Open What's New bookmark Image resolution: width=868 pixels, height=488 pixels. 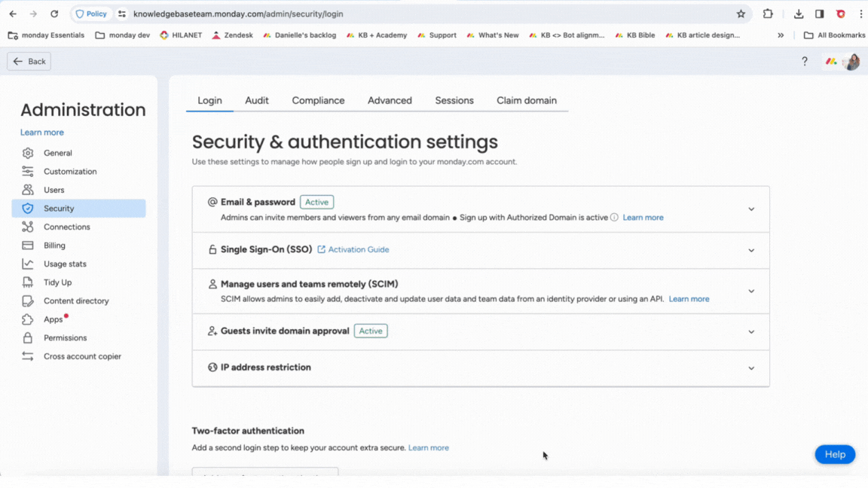click(x=493, y=35)
